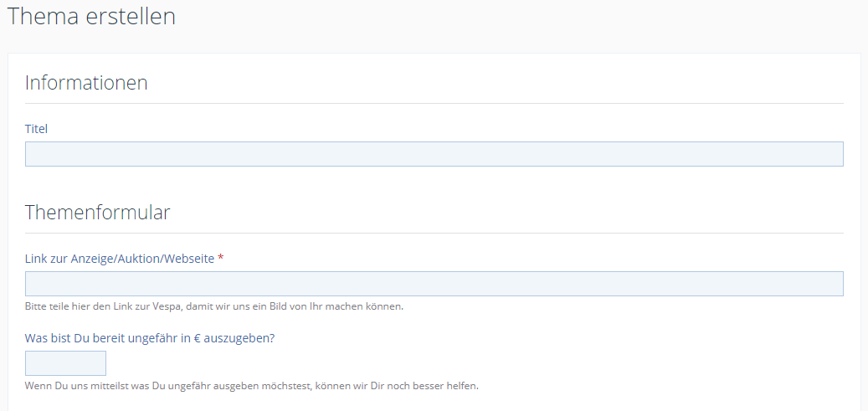Click the 'Titel' field label
This screenshot has width=868, height=411.
[36, 129]
